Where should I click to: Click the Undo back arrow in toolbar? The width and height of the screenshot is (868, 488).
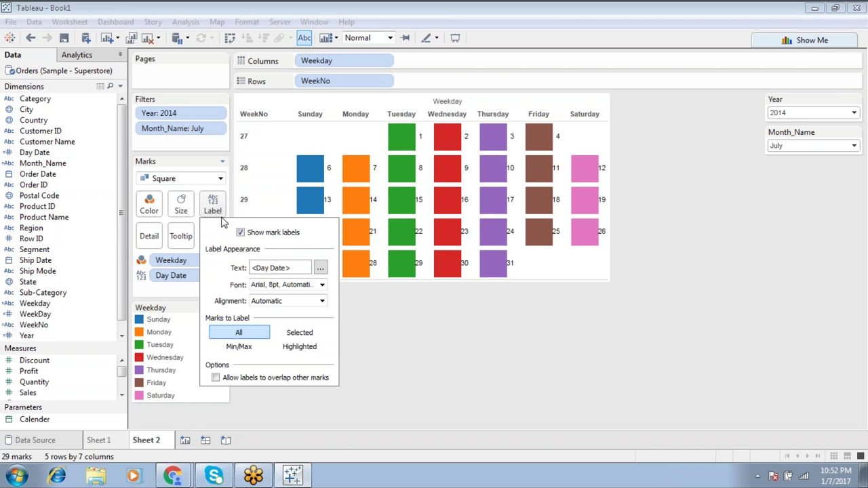pos(31,38)
